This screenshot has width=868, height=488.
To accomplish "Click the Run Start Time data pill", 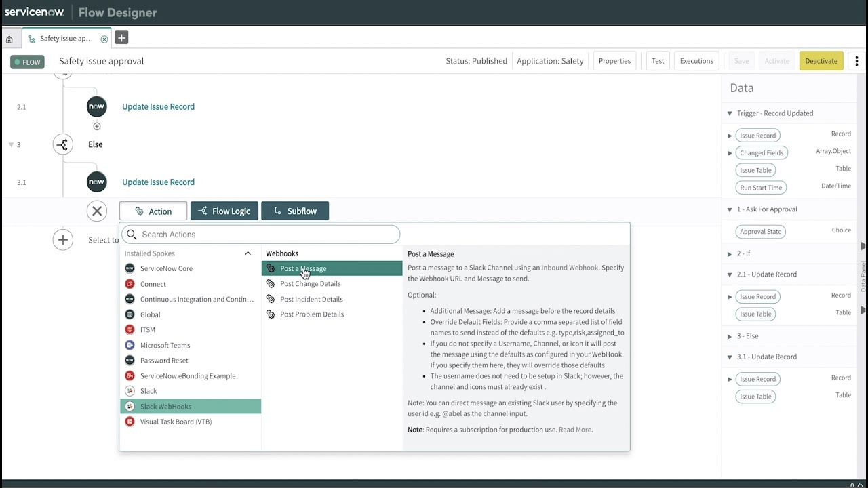I will click(x=761, y=188).
